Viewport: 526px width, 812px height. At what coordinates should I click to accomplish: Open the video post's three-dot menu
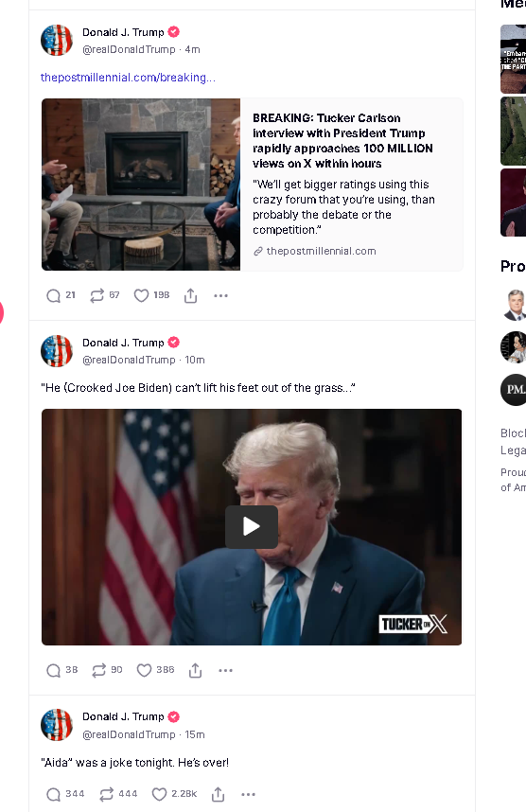click(226, 671)
